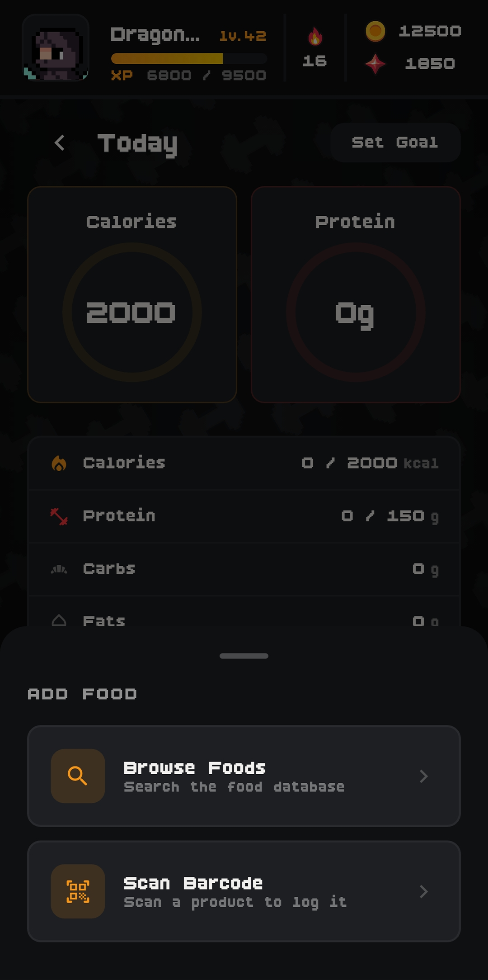
Task: Expand Browse Foods with its chevron
Action: [423, 776]
